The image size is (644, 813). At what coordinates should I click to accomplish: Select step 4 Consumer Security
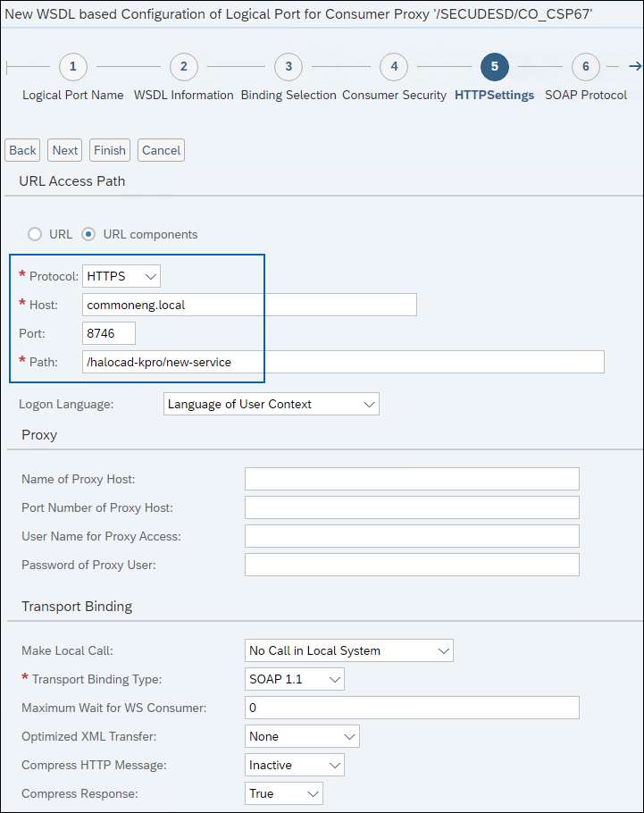tap(394, 66)
